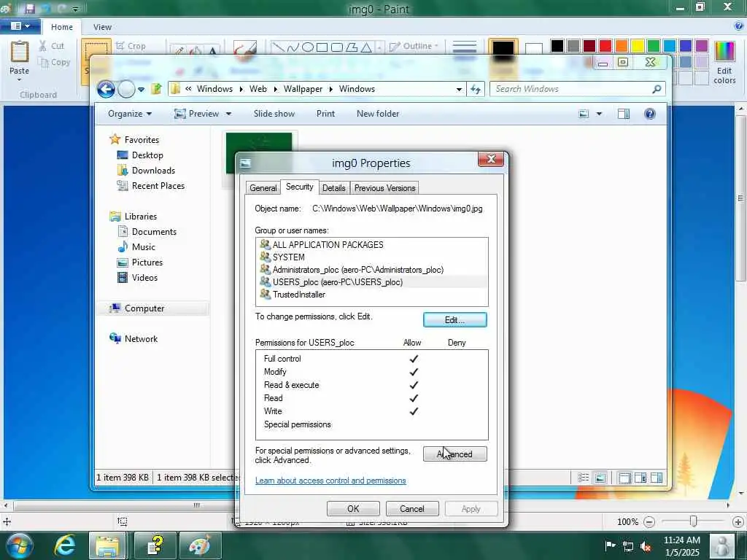Open the Paint View ribbon tab

(102, 27)
